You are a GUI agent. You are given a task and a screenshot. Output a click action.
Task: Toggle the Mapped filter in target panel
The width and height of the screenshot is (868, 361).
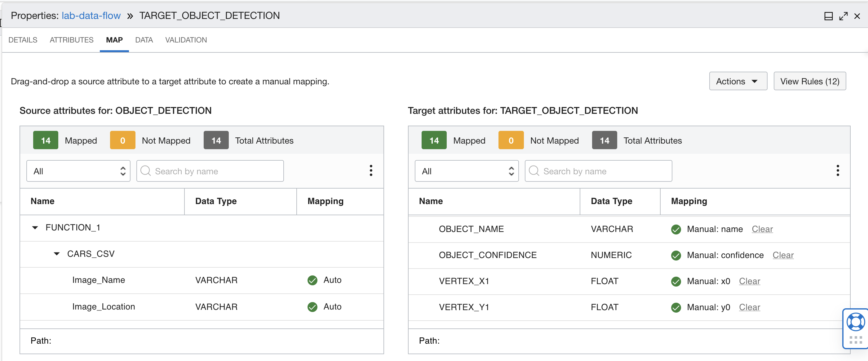click(434, 140)
